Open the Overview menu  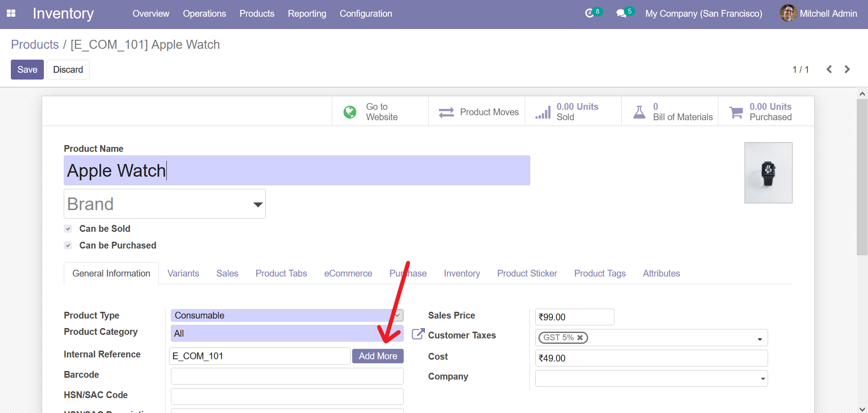[151, 14]
